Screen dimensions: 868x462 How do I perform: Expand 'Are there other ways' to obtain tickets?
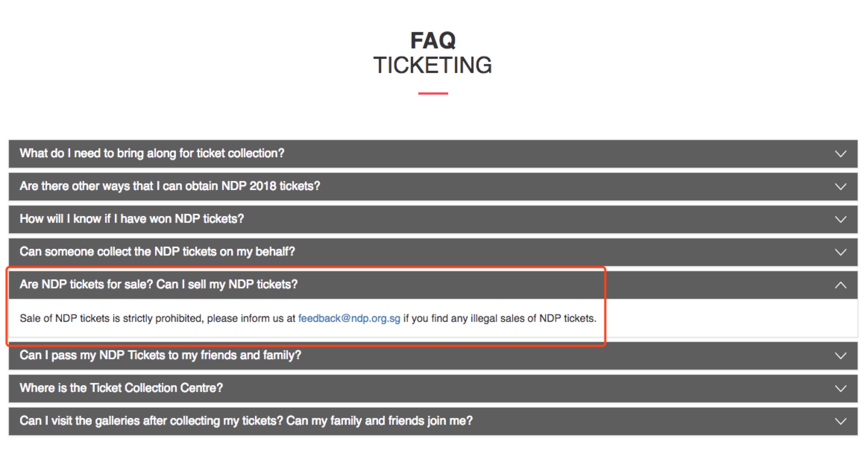[170, 186]
